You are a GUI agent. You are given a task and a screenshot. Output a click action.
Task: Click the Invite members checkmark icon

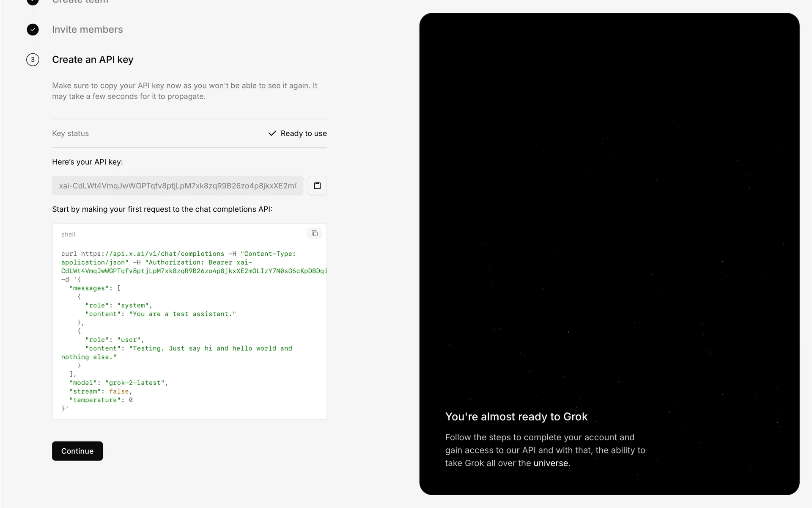[x=33, y=30]
